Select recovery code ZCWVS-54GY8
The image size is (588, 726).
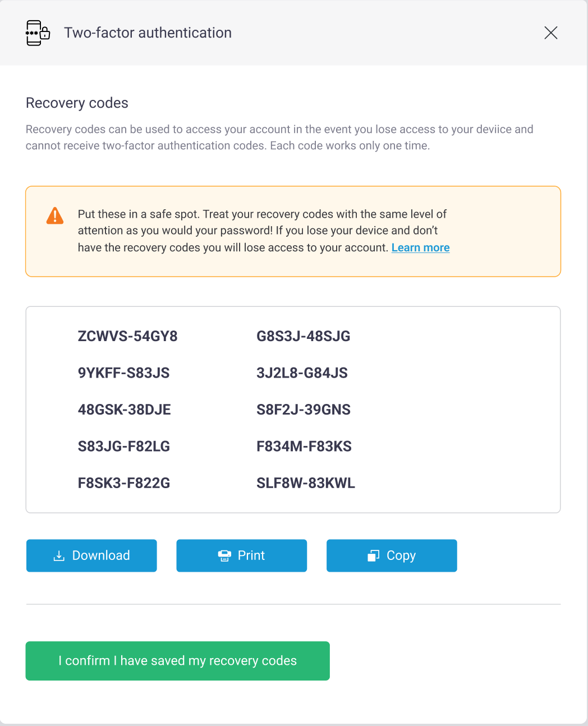pyautogui.click(x=127, y=337)
